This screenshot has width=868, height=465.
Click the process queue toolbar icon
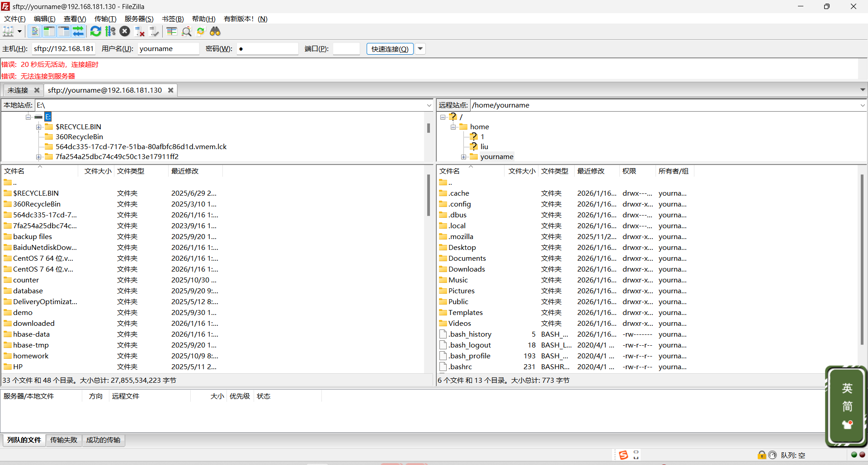110,31
